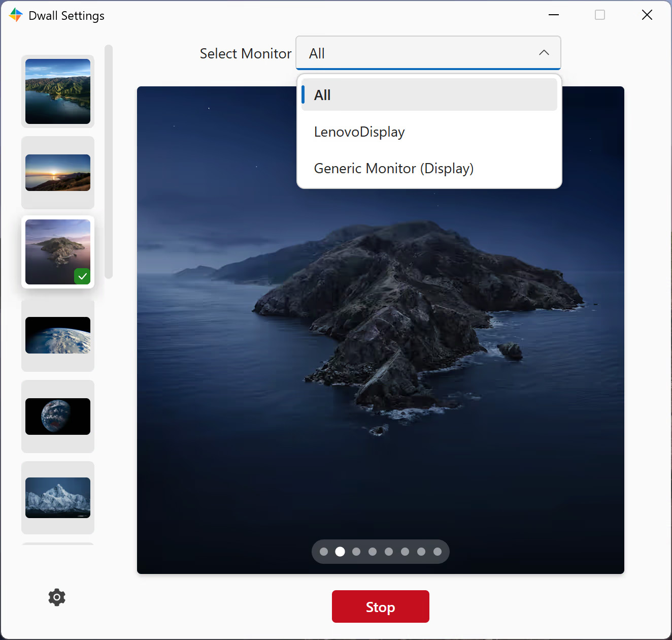The width and height of the screenshot is (672, 640).
Task: Select LenovoDisplay from the monitor list
Action: pos(429,132)
